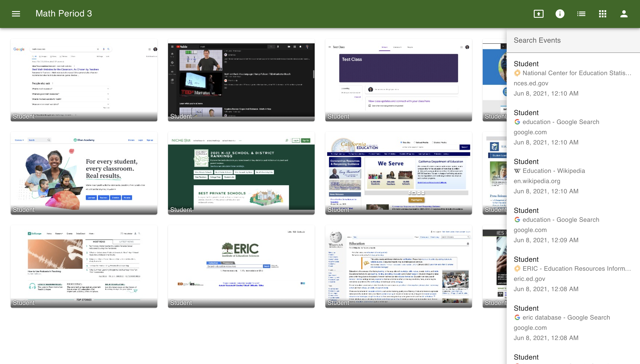Click the Wikipedia W favicon
640x364 pixels.
(517, 171)
